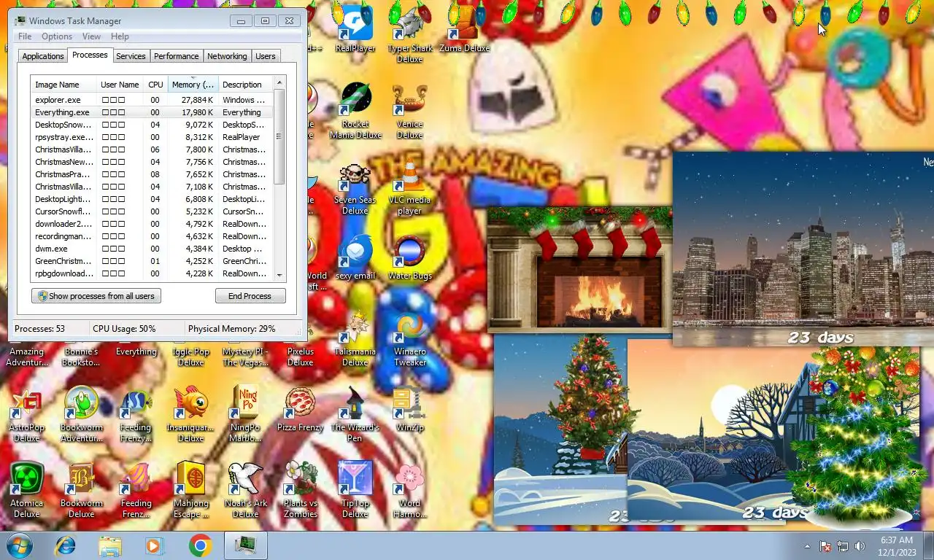Open Plants vs Zombies shortcut

[x=300, y=490]
